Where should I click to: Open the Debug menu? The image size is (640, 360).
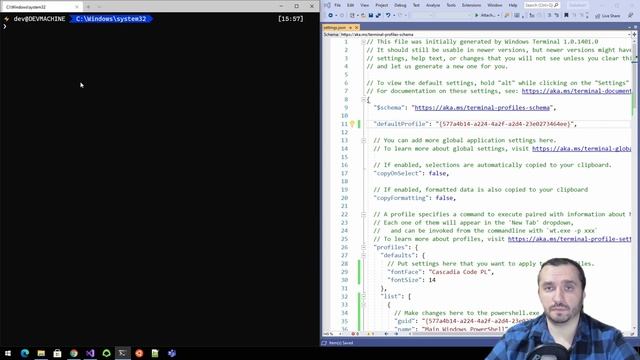tap(400, 5)
